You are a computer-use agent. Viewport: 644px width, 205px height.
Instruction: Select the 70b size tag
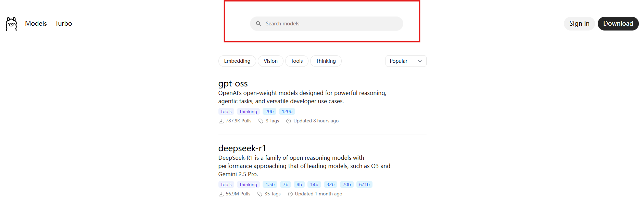click(x=347, y=184)
